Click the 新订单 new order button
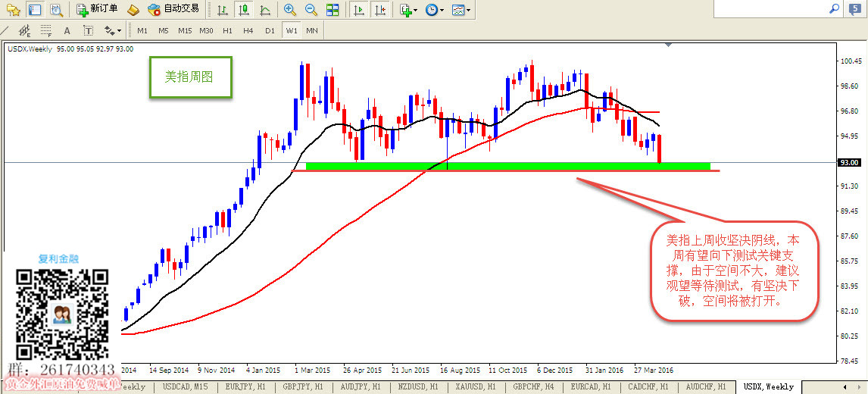 98,9
